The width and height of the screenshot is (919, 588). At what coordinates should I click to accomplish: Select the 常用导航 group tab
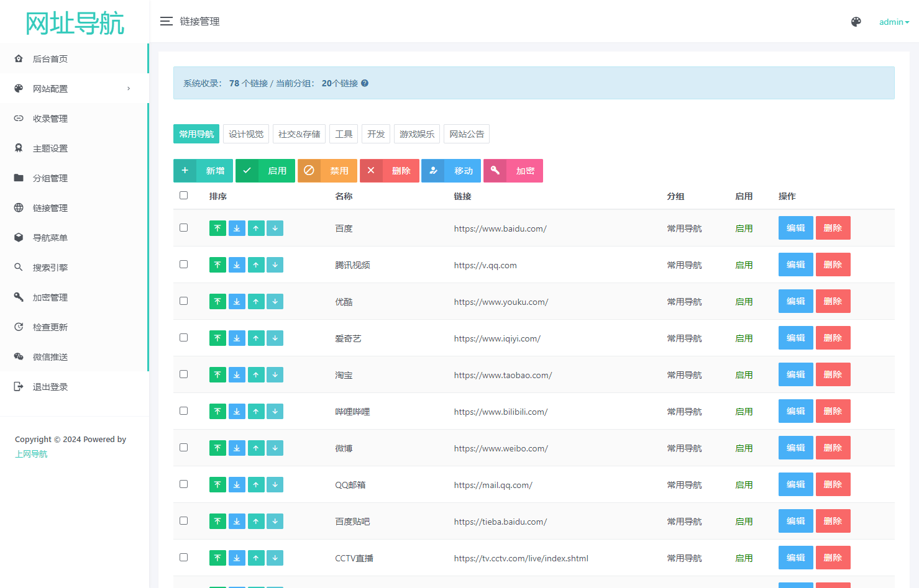[x=196, y=134]
